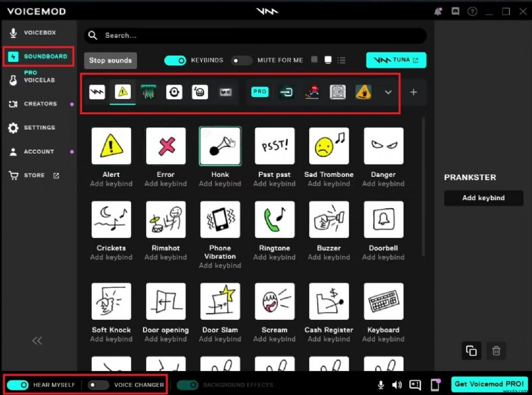Switch to small grid view icon
The height and width of the screenshot is (395, 532).
coord(315,60)
